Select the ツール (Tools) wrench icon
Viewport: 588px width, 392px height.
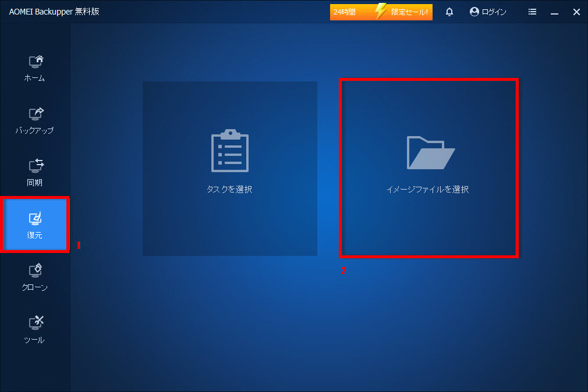pos(36,323)
